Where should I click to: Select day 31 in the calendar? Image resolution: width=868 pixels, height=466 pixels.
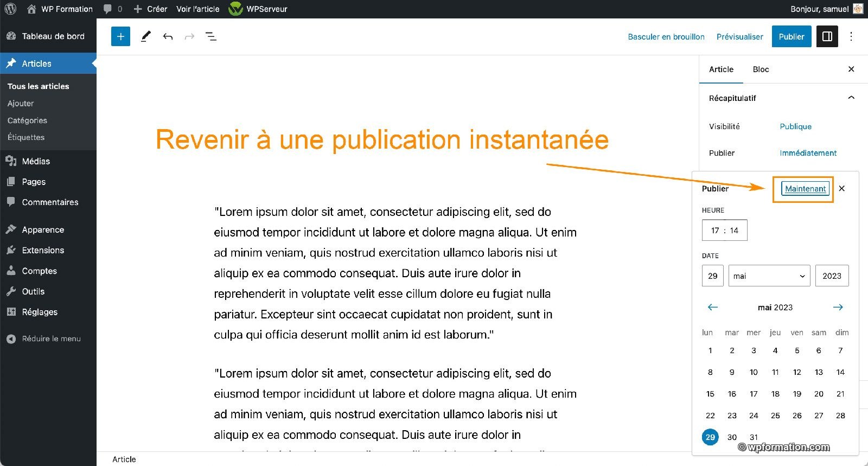(x=754, y=437)
